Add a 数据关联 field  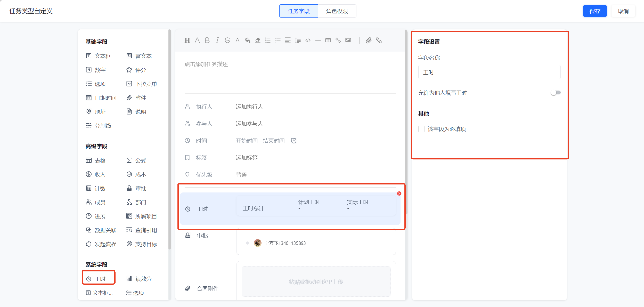[x=101, y=230]
